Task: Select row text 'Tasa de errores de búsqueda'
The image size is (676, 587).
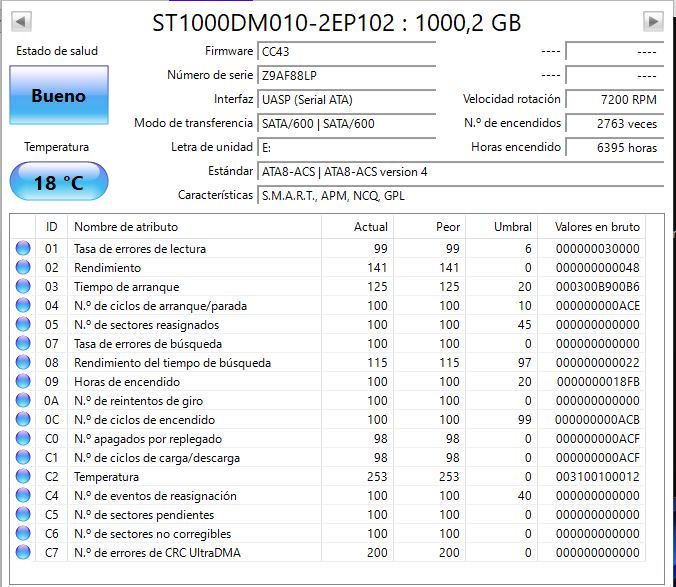Action: click(148, 343)
